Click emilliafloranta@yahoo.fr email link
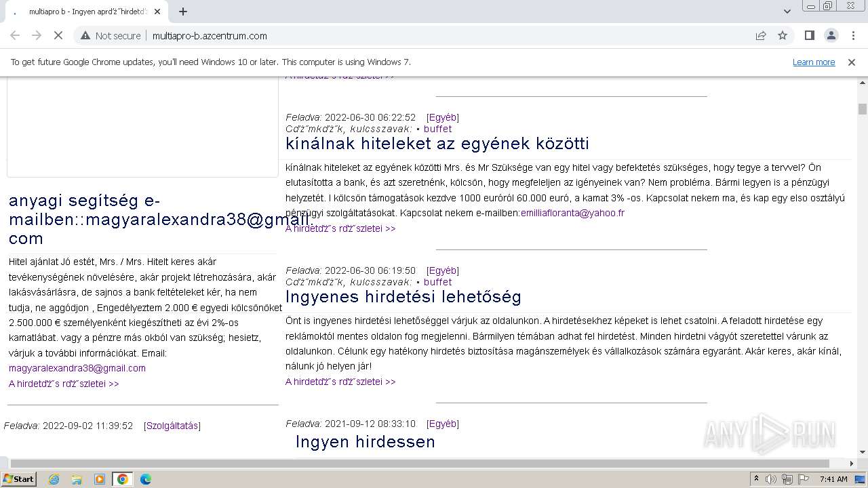The width and height of the screenshot is (868, 488). click(572, 213)
